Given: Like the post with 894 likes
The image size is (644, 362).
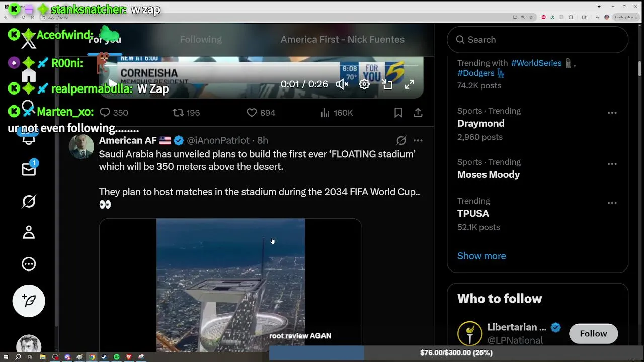Looking at the screenshot, I should point(252,113).
